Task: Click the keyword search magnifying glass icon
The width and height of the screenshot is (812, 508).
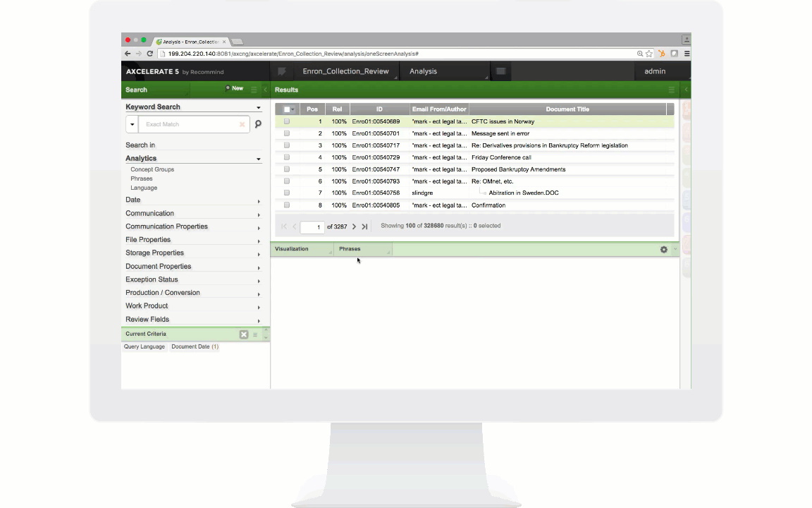Action: click(258, 124)
